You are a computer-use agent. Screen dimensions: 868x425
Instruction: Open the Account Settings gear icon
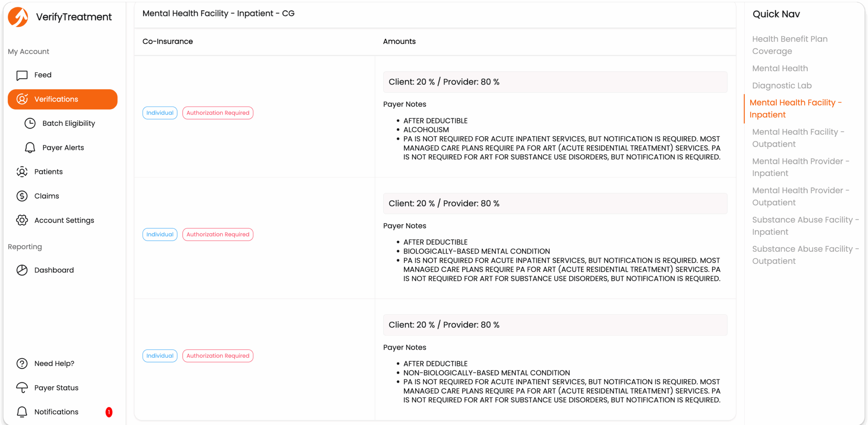22,220
